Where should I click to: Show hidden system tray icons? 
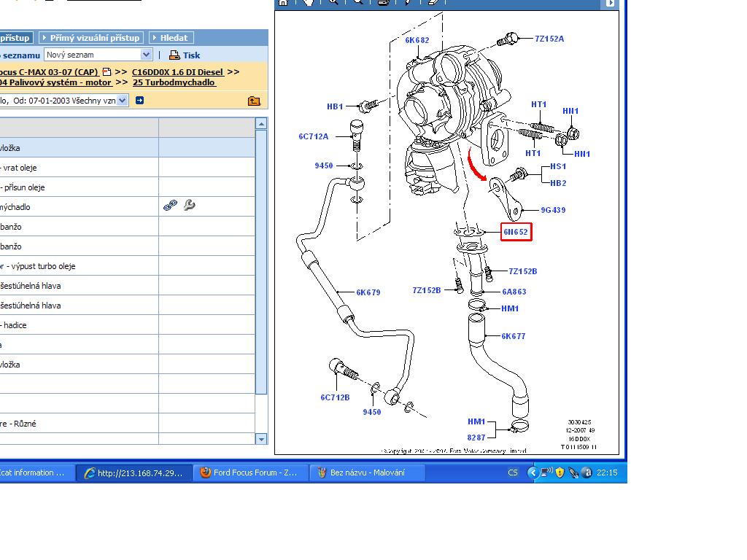click(x=533, y=472)
